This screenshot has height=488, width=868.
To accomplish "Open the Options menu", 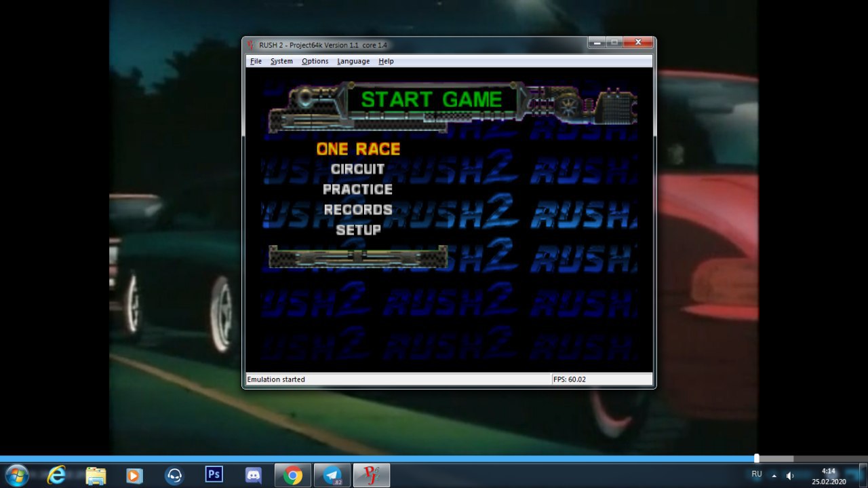I will 315,61.
